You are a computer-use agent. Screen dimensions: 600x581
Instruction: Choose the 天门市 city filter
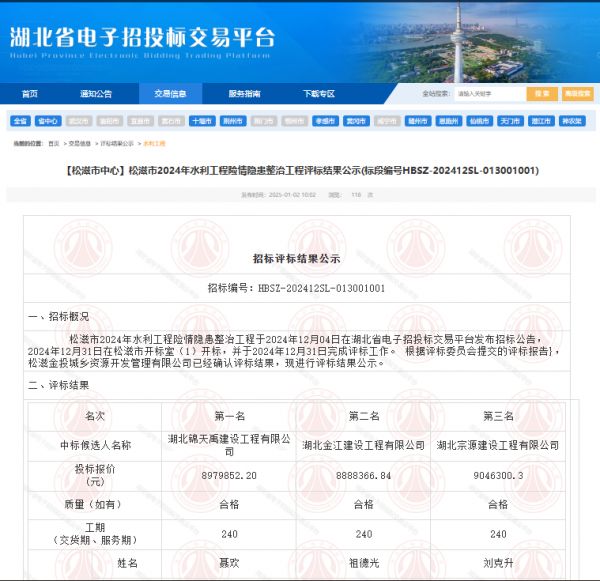coord(510,120)
